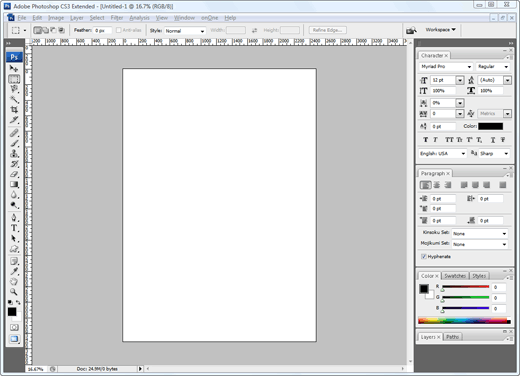520x376 pixels.
Task: Select the Slice tool
Action: (14, 120)
